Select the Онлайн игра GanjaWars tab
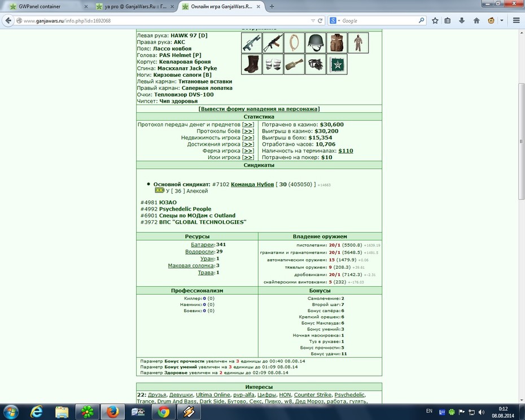Image resolution: width=525 pixels, height=420 pixels. [x=221, y=6]
